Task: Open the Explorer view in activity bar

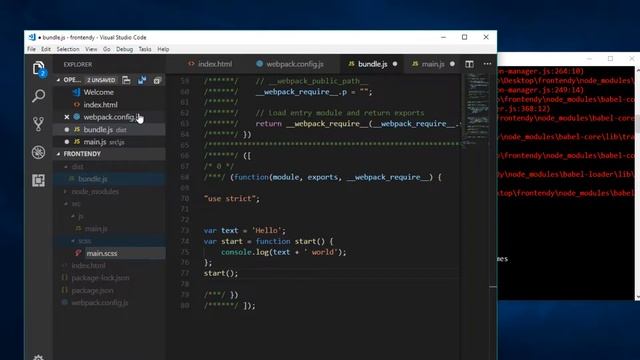Action: click(38, 68)
